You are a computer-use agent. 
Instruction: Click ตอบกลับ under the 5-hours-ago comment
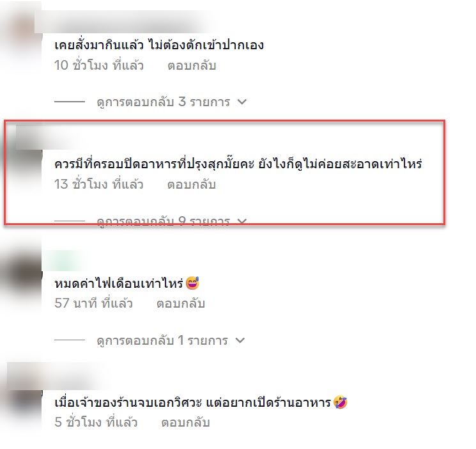(x=185, y=422)
